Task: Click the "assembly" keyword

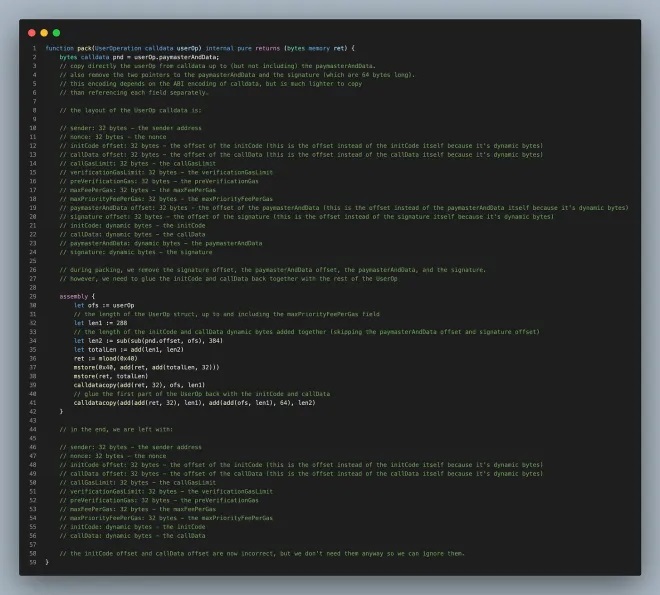Action: 75,297
